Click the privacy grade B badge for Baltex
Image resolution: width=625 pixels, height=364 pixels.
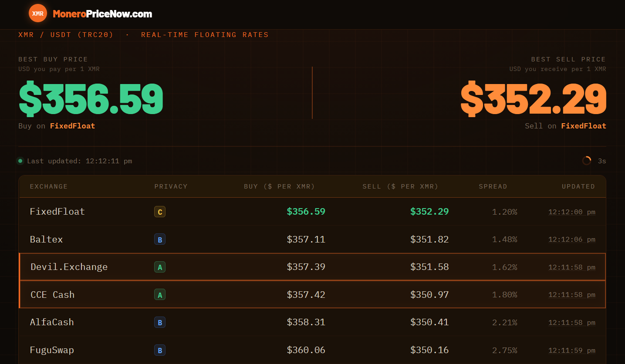[x=160, y=239]
